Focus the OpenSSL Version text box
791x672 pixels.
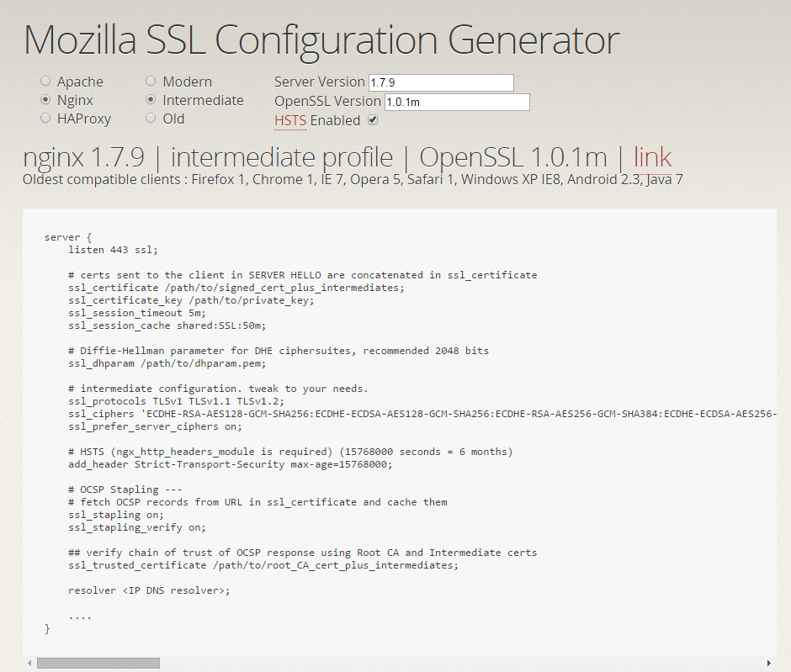pyautogui.click(x=457, y=102)
